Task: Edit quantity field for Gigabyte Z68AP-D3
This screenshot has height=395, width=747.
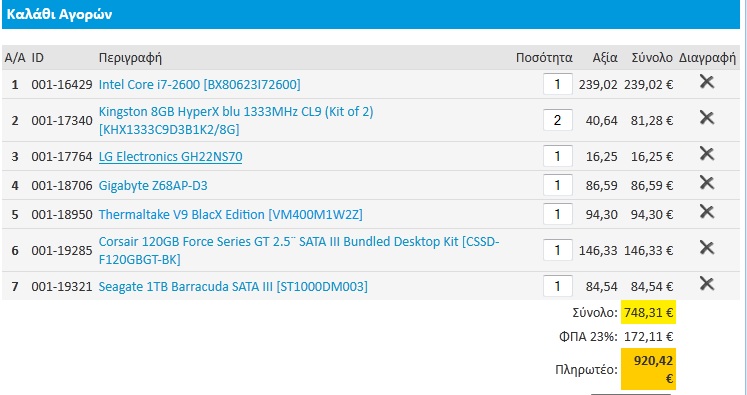Action: click(x=557, y=185)
